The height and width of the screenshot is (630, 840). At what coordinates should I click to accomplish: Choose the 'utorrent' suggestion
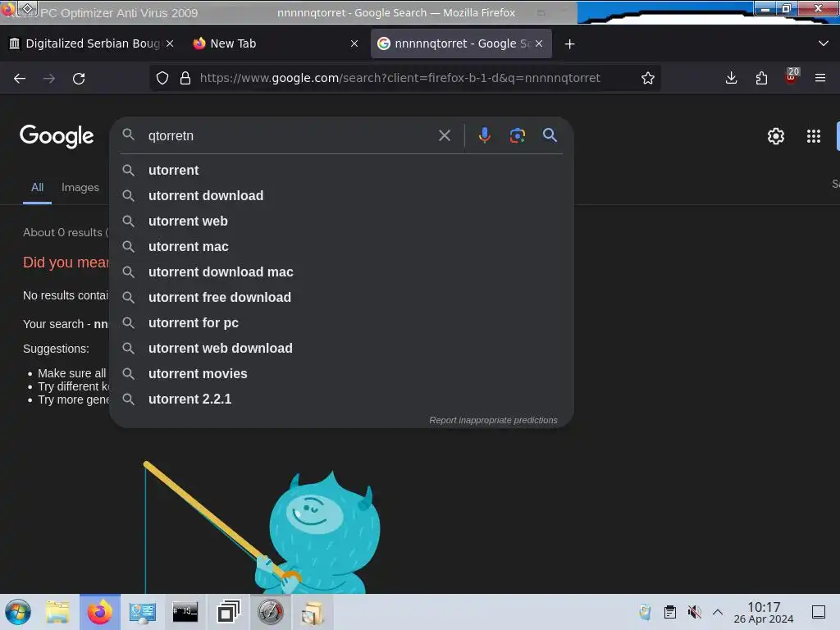[x=342, y=171]
